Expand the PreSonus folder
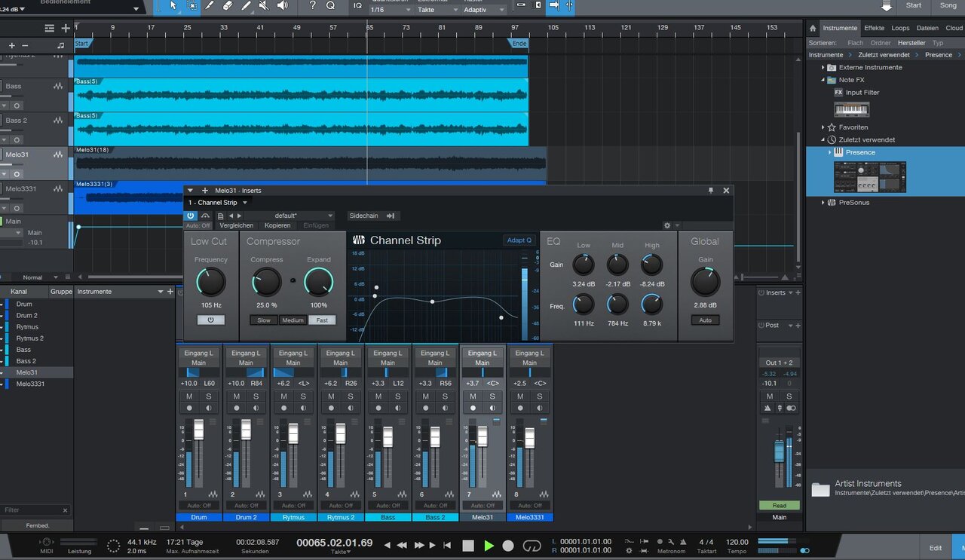The width and height of the screenshot is (965, 560). [823, 203]
